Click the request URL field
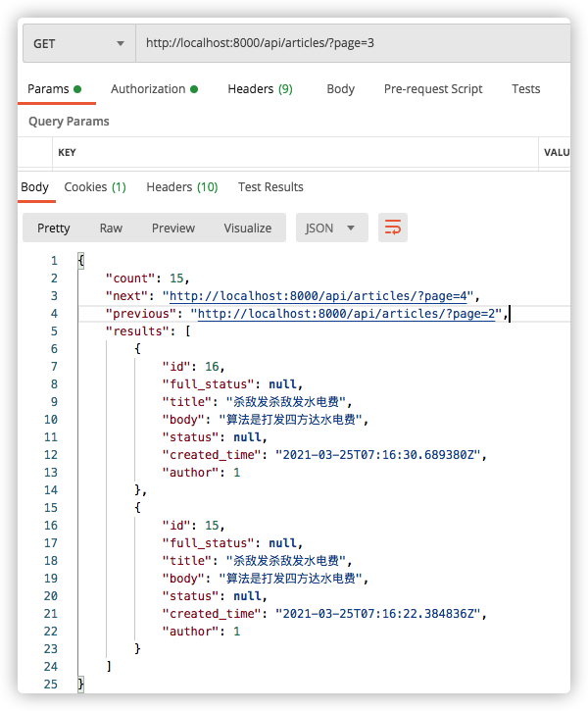Viewport: 588px width, 711px height. [x=353, y=43]
